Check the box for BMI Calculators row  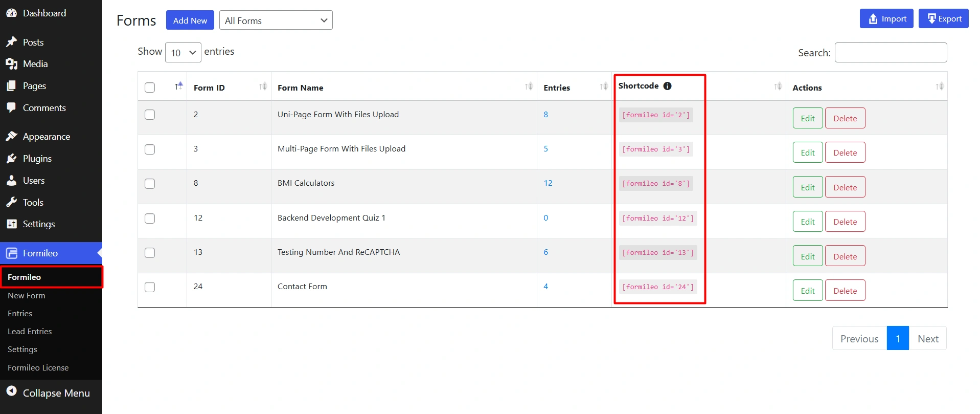[150, 184]
